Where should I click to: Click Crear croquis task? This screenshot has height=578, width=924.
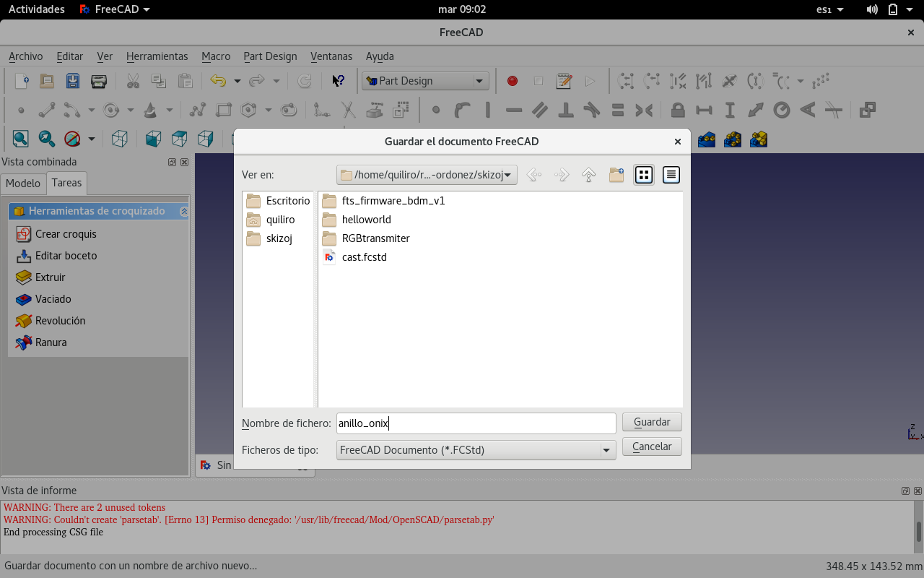56,234
